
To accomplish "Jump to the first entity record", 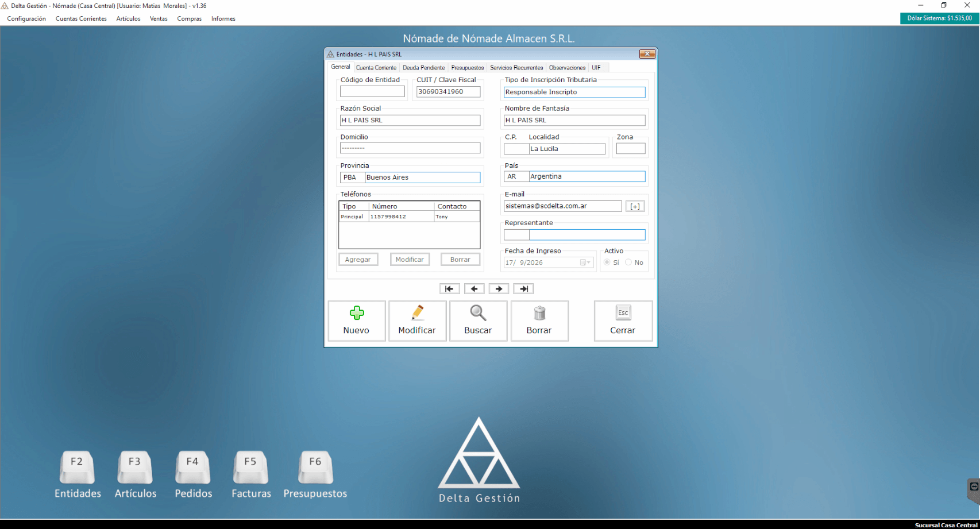I will point(449,289).
